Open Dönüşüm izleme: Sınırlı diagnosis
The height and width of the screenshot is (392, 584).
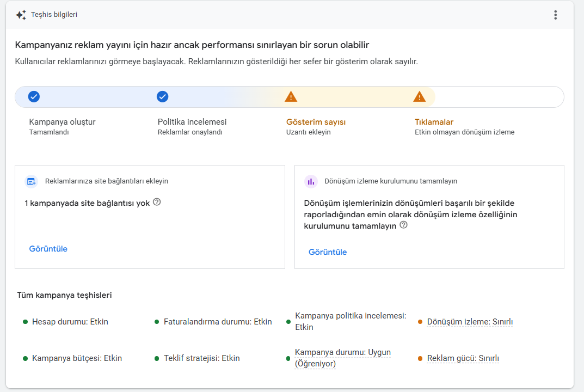[470, 322]
